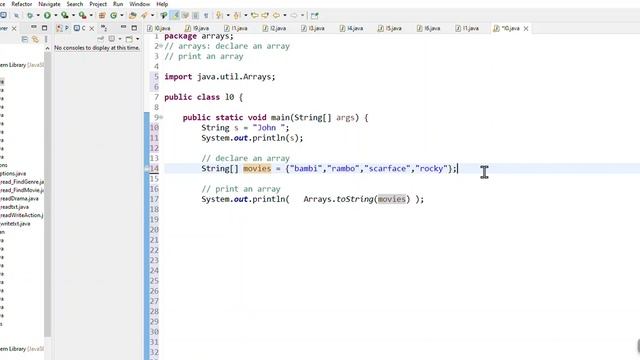Open the Coverage dropdown arrow
The height and width of the screenshot is (360, 640).
(73, 16)
